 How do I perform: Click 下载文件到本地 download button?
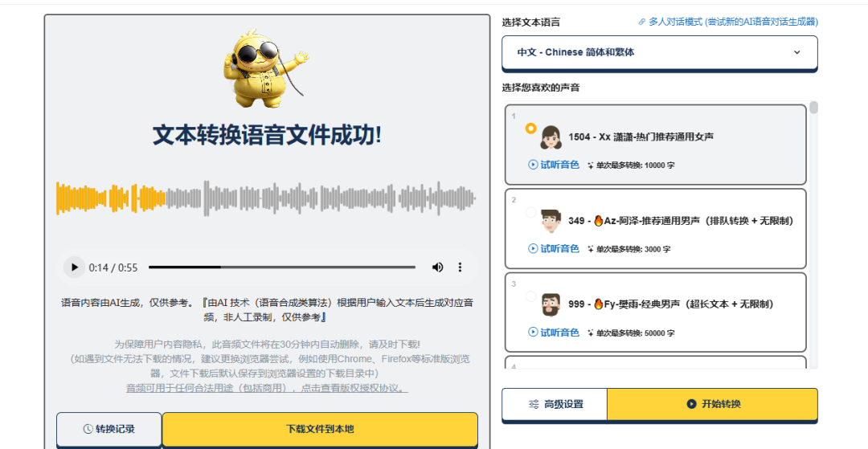(320, 429)
